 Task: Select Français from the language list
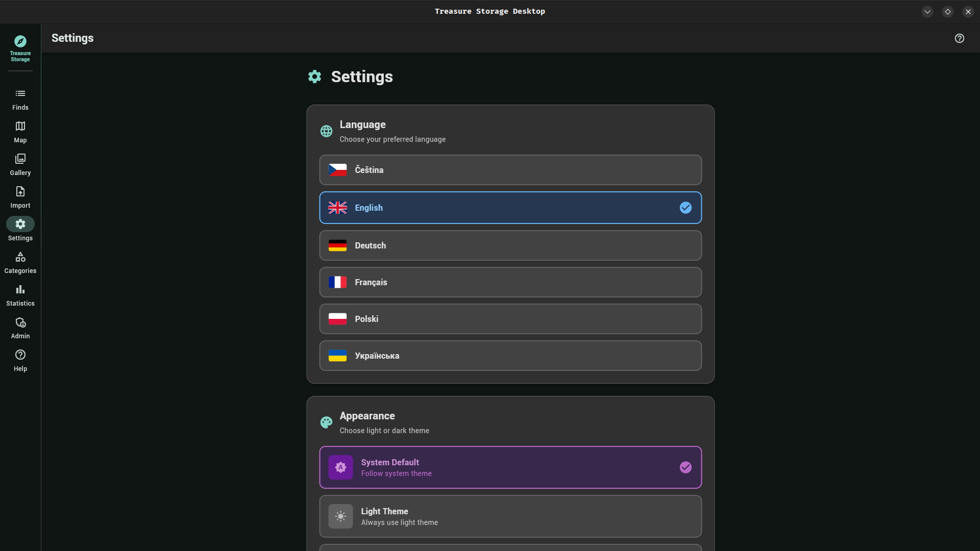click(510, 282)
